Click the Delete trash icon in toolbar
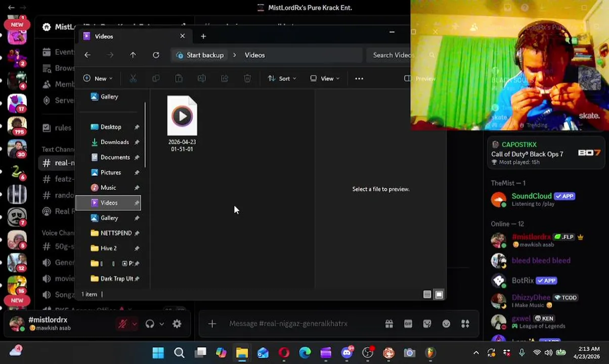Viewport: 609px width, 364px height. (x=247, y=78)
